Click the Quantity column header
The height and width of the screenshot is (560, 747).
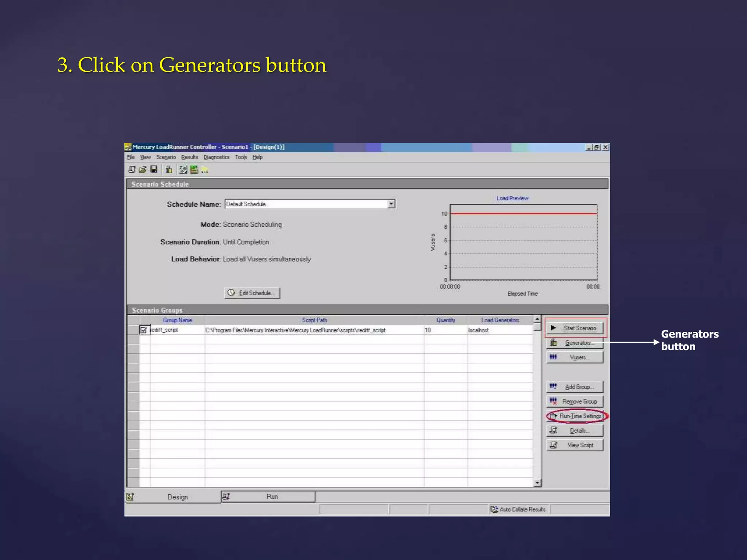click(446, 320)
